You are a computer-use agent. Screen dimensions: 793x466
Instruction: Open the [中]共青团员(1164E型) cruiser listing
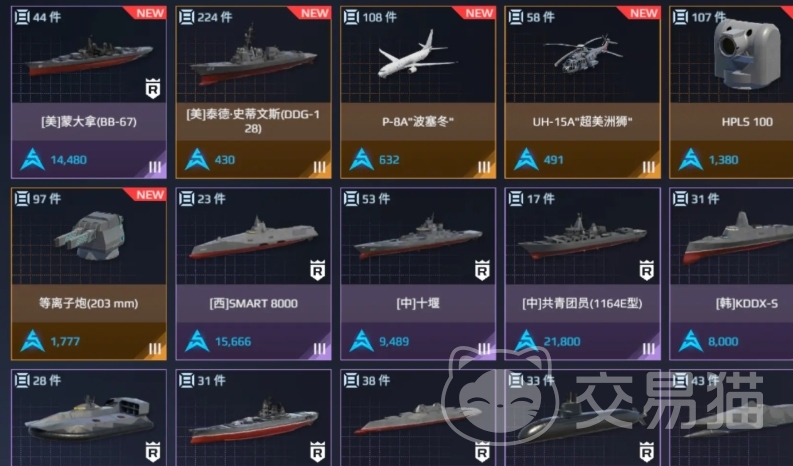point(583,274)
